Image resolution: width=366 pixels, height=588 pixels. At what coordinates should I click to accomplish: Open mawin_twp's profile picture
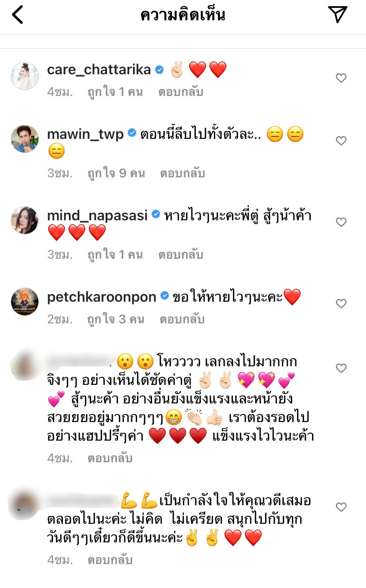[x=24, y=139]
